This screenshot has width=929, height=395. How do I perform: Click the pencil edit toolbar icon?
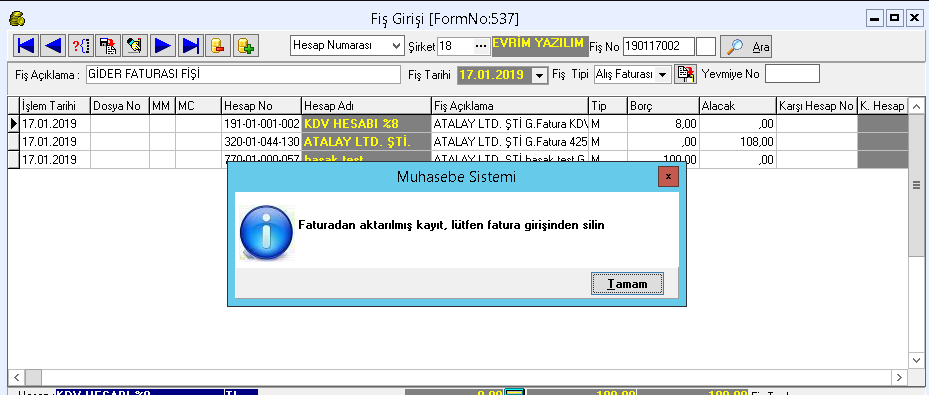(135, 46)
